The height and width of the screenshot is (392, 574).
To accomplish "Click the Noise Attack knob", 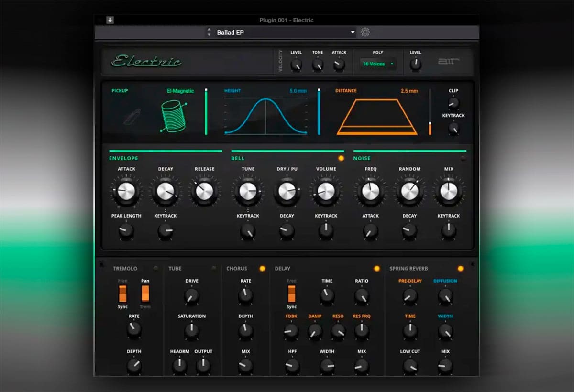I will [371, 231].
